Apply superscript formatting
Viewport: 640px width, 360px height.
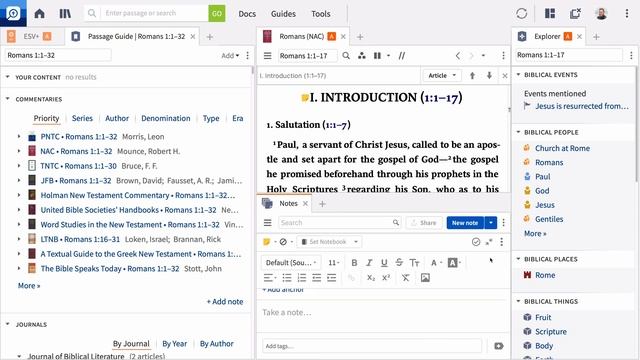(x=386, y=278)
